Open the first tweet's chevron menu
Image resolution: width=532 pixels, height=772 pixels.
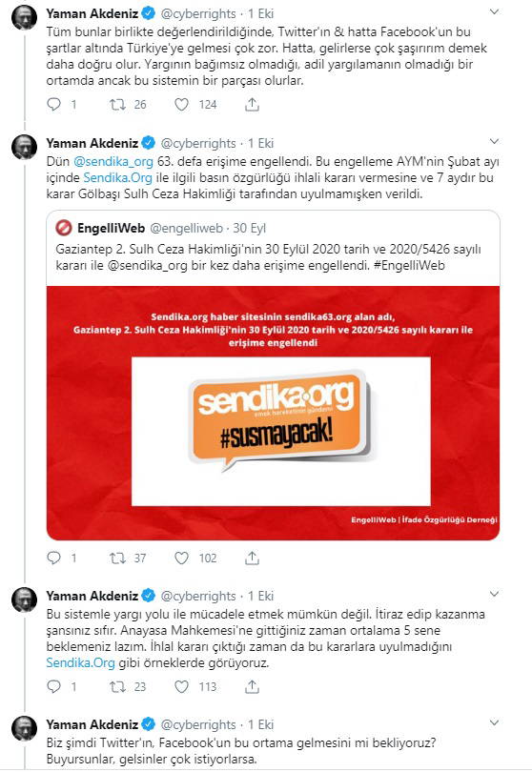click(x=494, y=11)
